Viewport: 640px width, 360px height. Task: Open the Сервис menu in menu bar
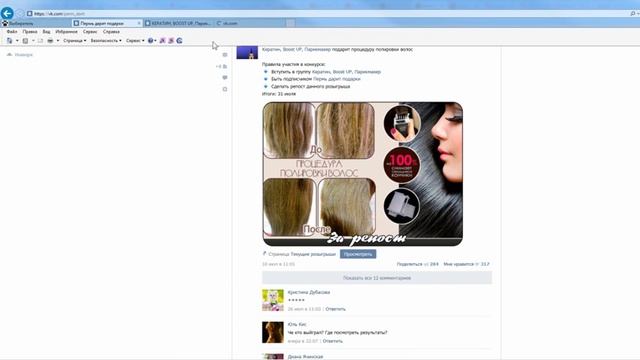tap(90, 31)
